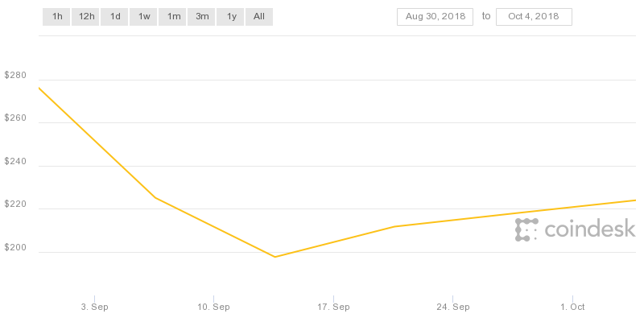
Task: Click the CoinDesk logo icon
Action: coord(526,229)
